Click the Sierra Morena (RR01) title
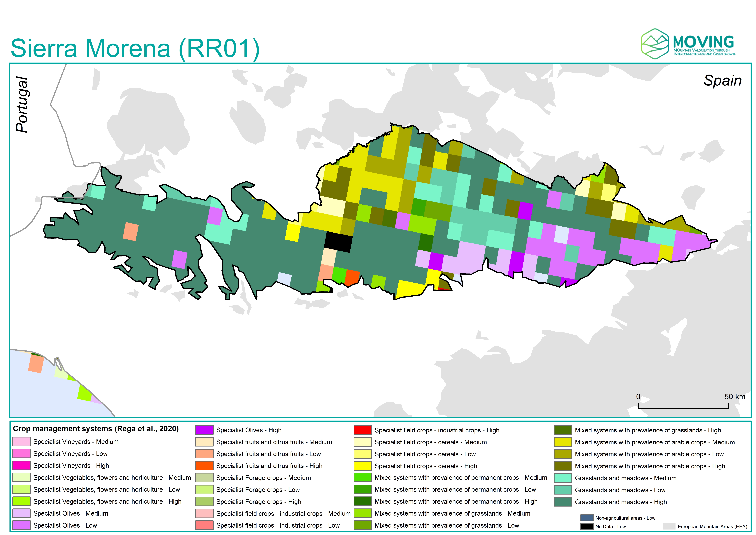756x535 pixels. click(x=135, y=48)
